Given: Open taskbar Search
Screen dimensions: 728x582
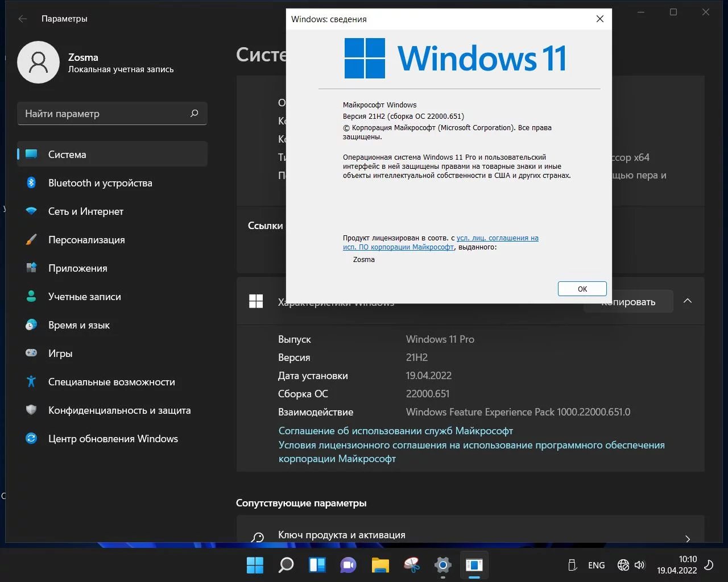Looking at the screenshot, I should [x=286, y=565].
